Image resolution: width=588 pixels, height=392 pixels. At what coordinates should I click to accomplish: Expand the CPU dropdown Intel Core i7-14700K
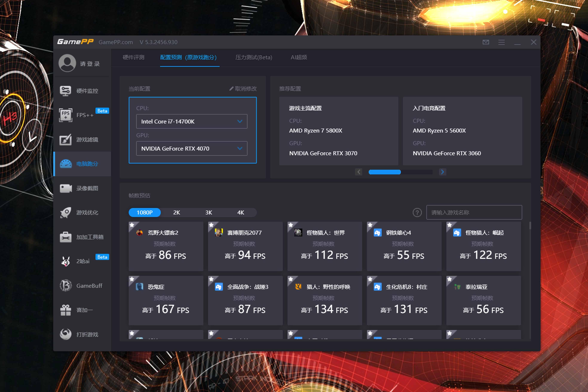click(240, 121)
